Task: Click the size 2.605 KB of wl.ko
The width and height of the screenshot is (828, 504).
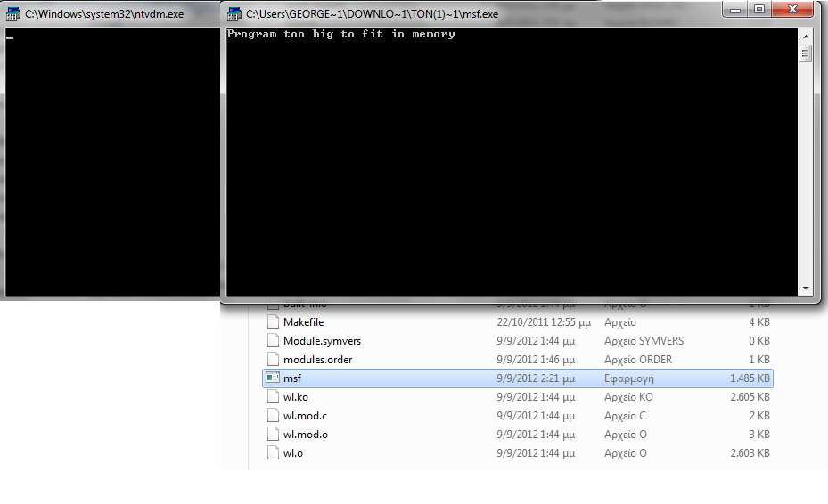Action: point(750,397)
